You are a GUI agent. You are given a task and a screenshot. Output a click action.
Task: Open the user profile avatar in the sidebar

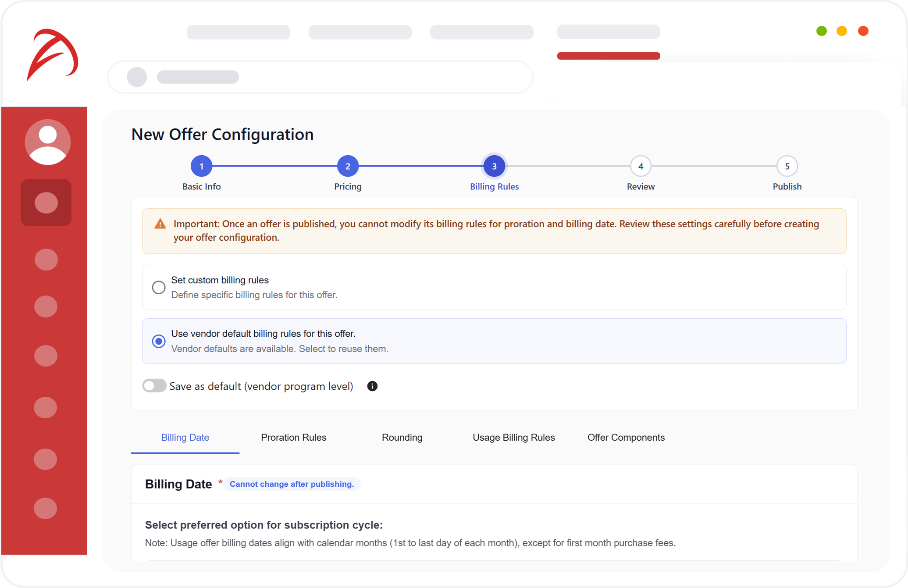pyautogui.click(x=47, y=142)
